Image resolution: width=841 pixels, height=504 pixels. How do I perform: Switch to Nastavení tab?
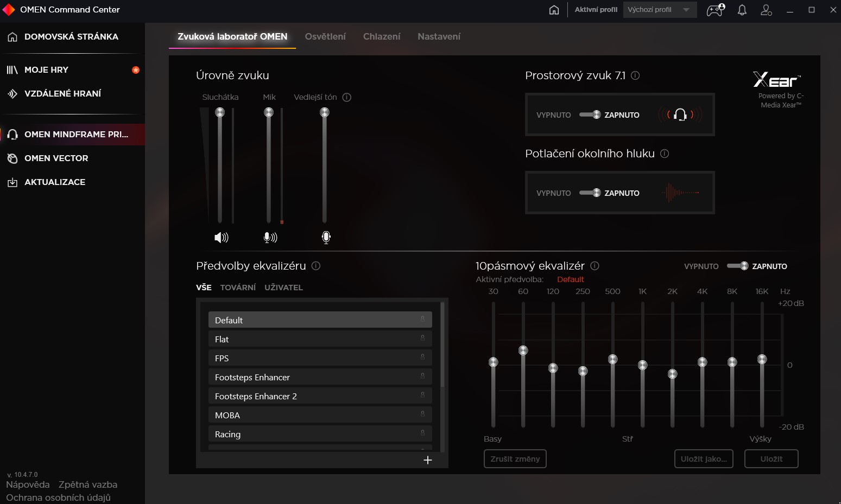(x=439, y=36)
